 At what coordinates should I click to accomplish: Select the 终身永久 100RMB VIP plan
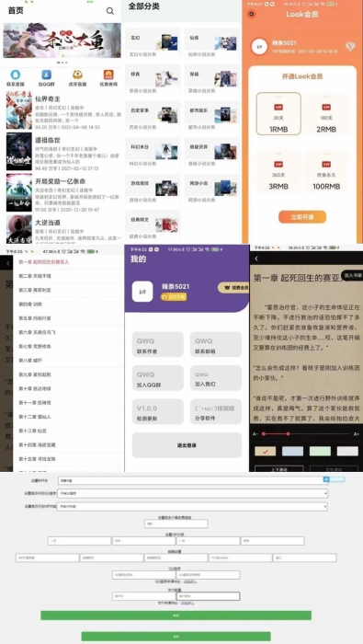click(326, 171)
